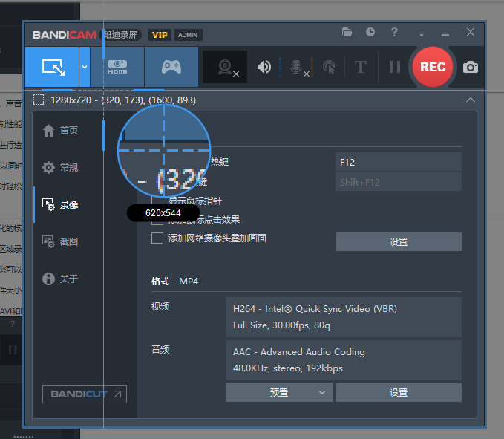Open webcam overlay 设置 button
The width and height of the screenshot is (504, 439).
(x=399, y=241)
